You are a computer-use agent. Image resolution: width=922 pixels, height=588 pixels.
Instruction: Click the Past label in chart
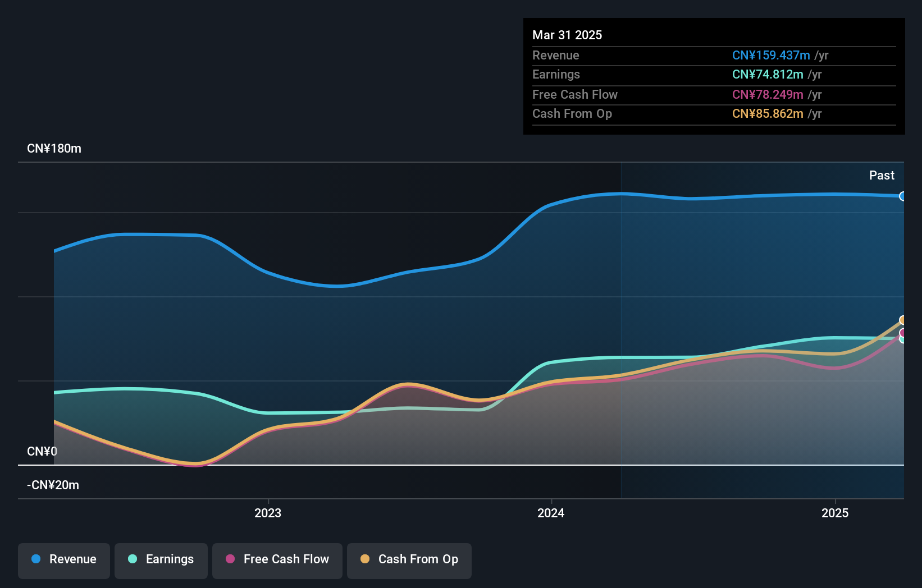(x=882, y=176)
